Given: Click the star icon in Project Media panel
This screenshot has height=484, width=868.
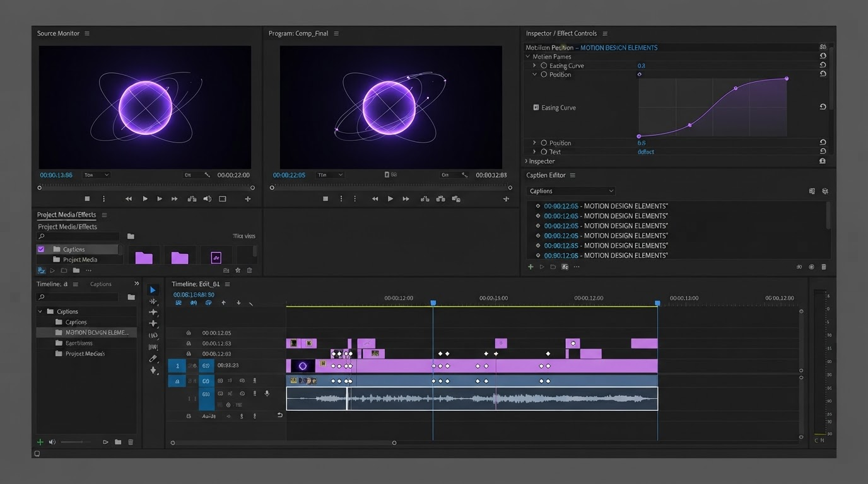Looking at the screenshot, I should click(238, 270).
